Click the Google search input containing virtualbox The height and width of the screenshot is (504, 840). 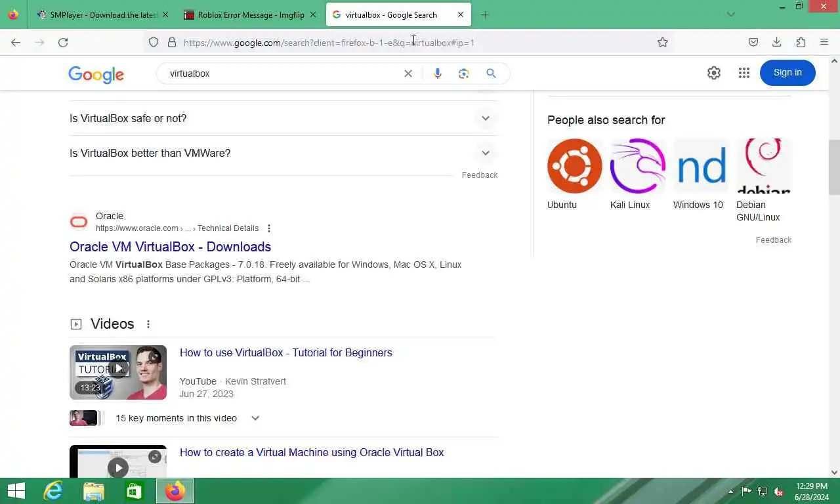click(x=282, y=73)
